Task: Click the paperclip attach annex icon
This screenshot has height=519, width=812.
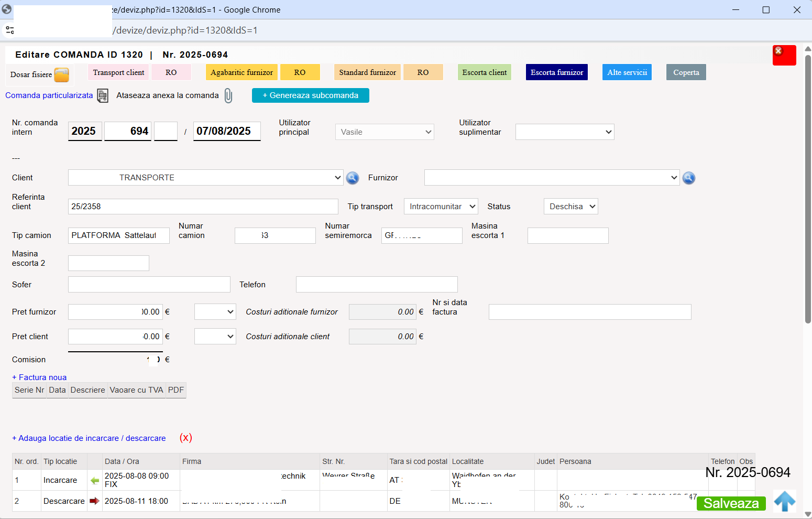Action: (228, 95)
